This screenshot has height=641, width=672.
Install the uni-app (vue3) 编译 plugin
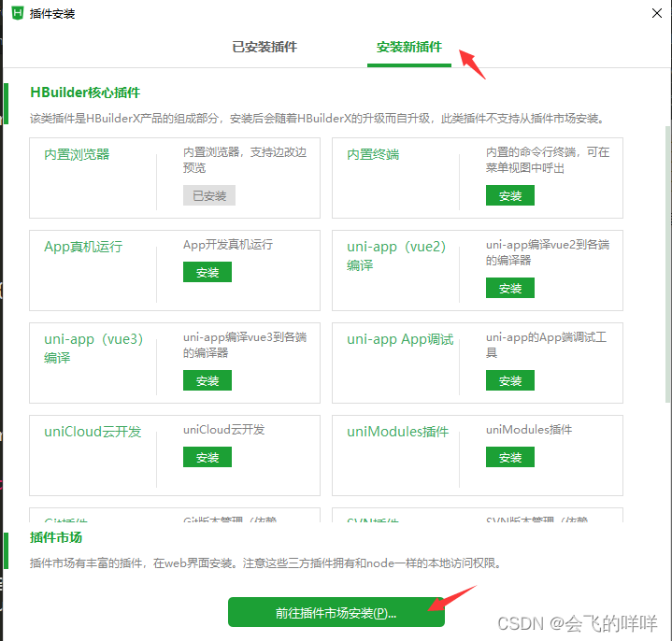click(207, 380)
